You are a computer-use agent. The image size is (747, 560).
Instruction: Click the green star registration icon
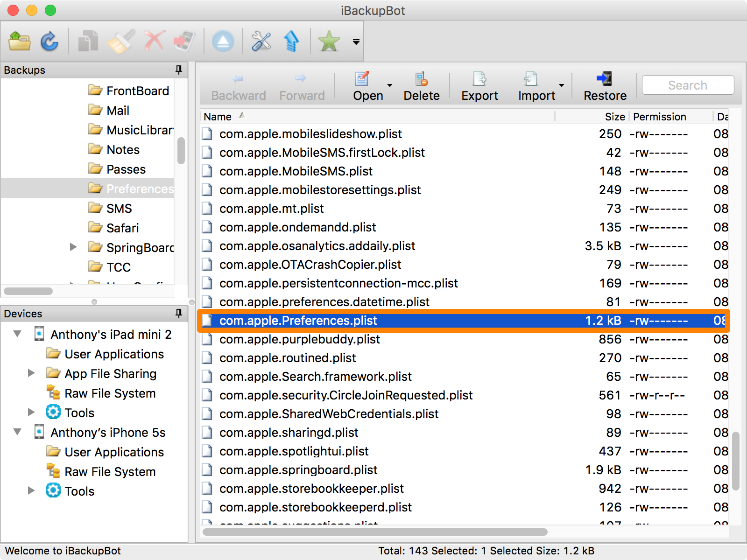click(329, 41)
